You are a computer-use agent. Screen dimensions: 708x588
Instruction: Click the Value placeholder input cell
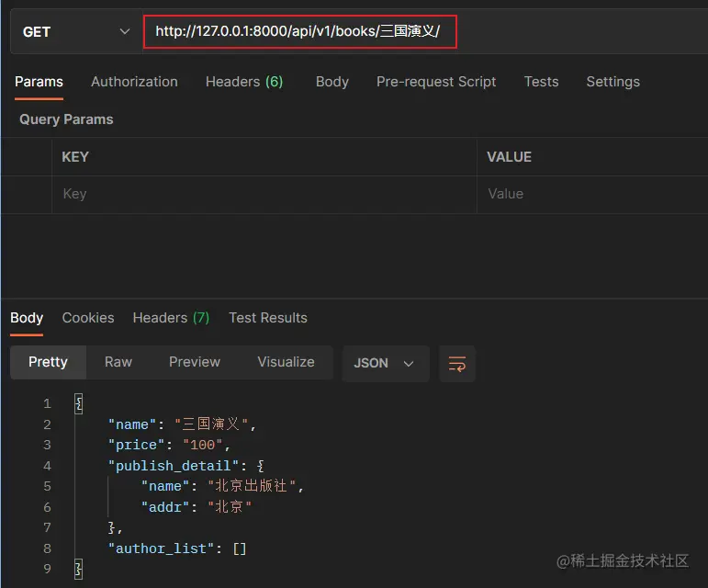592,194
